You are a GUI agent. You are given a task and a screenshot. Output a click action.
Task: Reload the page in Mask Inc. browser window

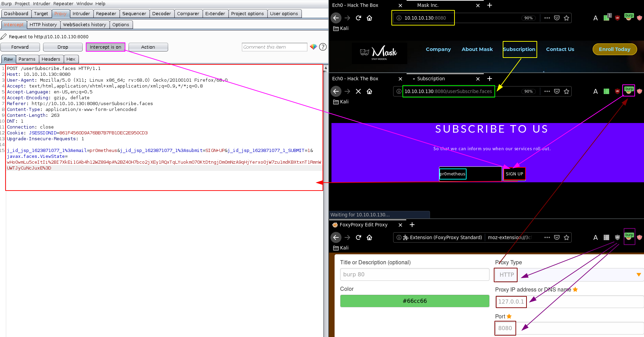tap(358, 18)
